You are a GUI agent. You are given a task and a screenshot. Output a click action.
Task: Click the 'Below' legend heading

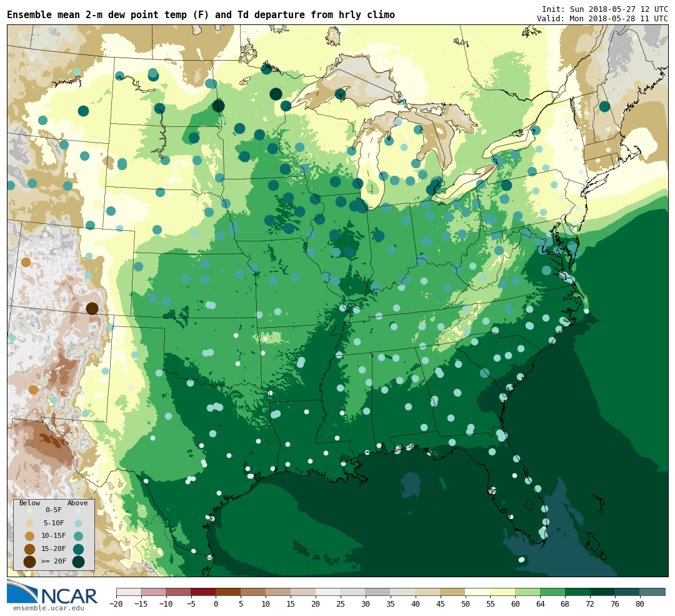pyautogui.click(x=30, y=503)
